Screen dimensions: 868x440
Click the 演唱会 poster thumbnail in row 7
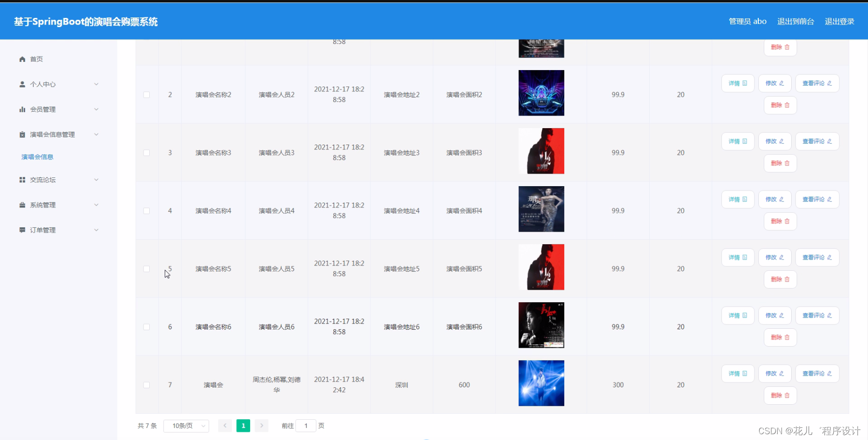(x=541, y=382)
